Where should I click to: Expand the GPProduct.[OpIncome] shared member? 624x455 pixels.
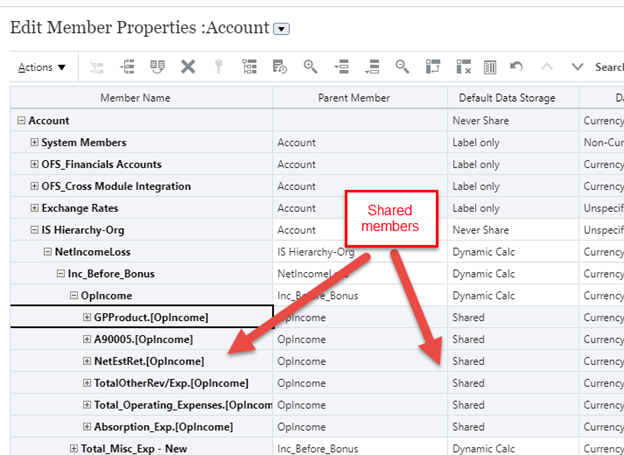pyautogui.click(x=87, y=318)
